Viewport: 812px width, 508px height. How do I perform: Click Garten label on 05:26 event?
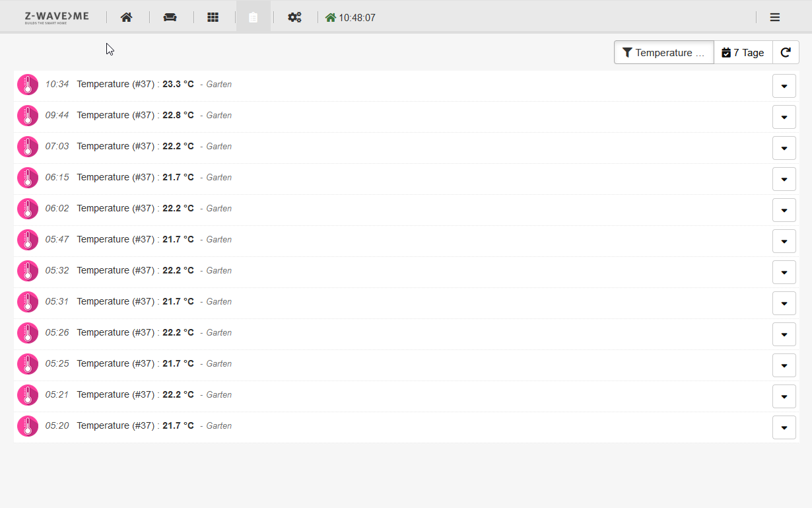click(x=219, y=333)
